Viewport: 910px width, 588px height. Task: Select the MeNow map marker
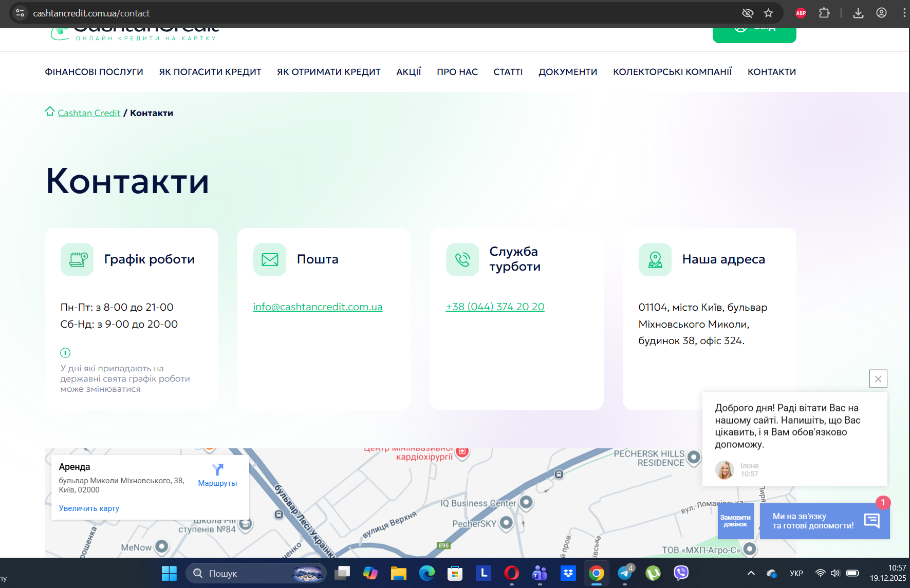click(162, 546)
